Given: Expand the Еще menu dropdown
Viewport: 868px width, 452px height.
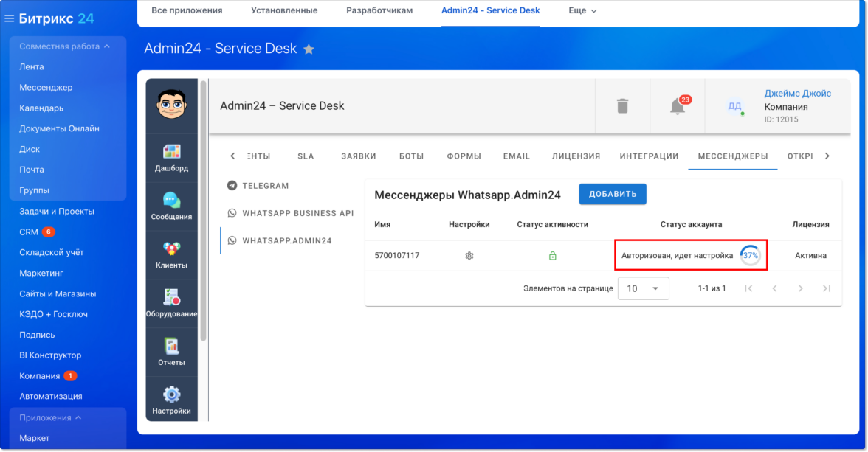Looking at the screenshot, I should click(582, 11).
